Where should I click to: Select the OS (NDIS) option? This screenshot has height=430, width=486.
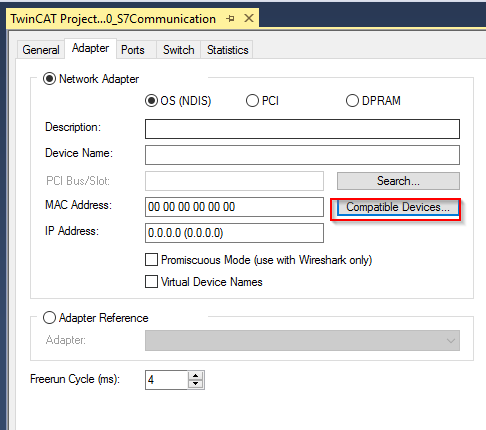[x=151, y=101]
